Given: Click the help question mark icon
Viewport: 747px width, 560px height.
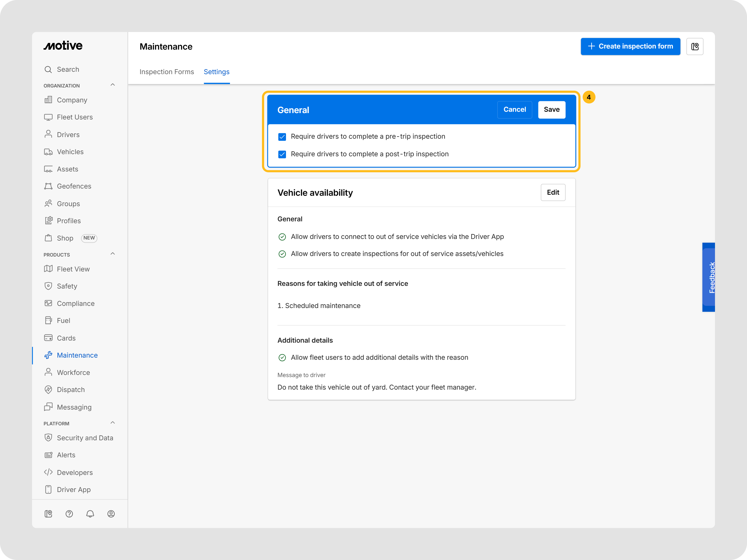Looking at the screenshot, I should click(x=69, y=514).
